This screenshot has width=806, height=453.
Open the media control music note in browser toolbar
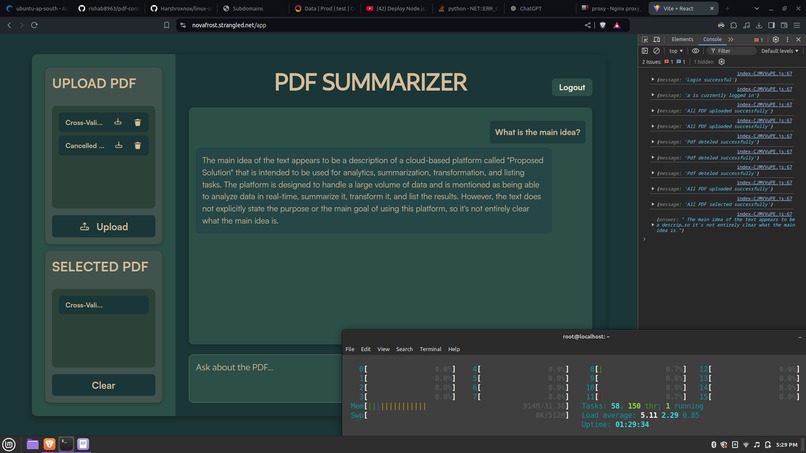(746, 25)
